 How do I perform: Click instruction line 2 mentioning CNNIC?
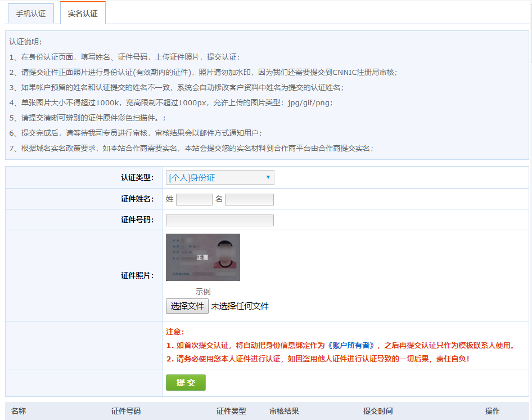point(203,73)
